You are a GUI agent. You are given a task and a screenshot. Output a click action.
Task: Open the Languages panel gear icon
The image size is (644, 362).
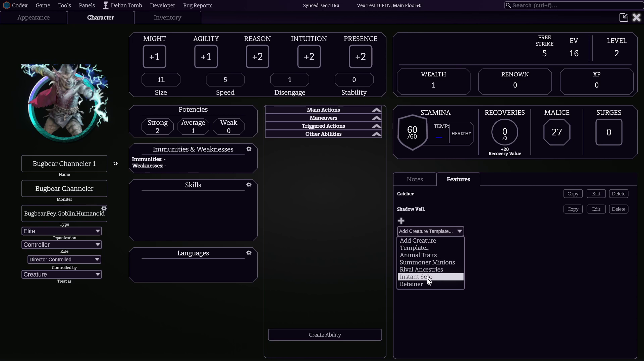pos(249,253)
